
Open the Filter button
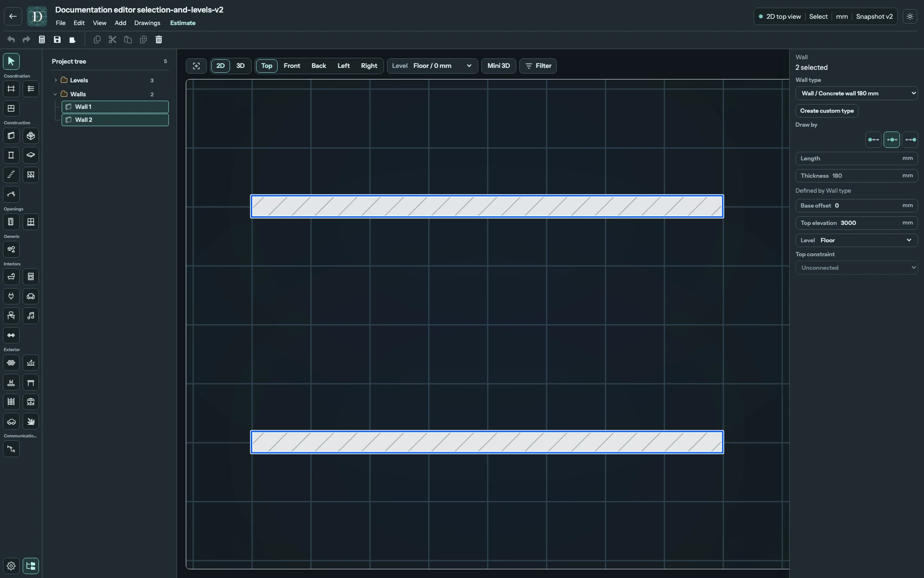tap(538, 66)
